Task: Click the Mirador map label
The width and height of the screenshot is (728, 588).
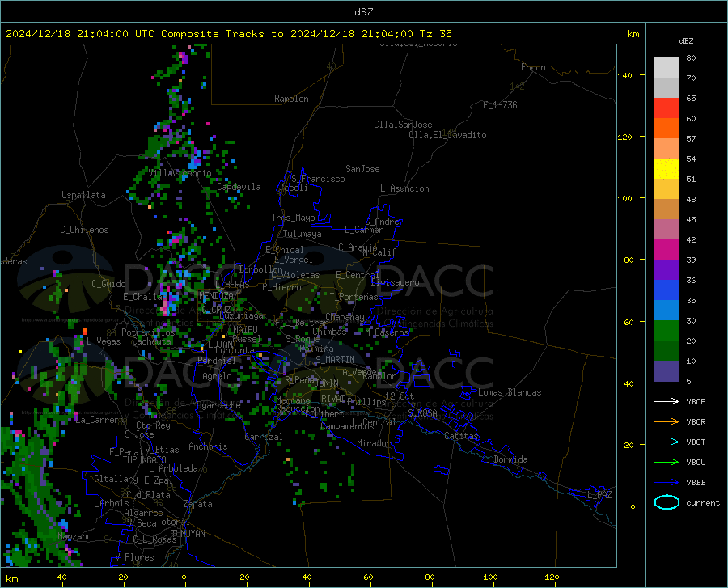Action: pyautogui.click(x=374, y=443)
